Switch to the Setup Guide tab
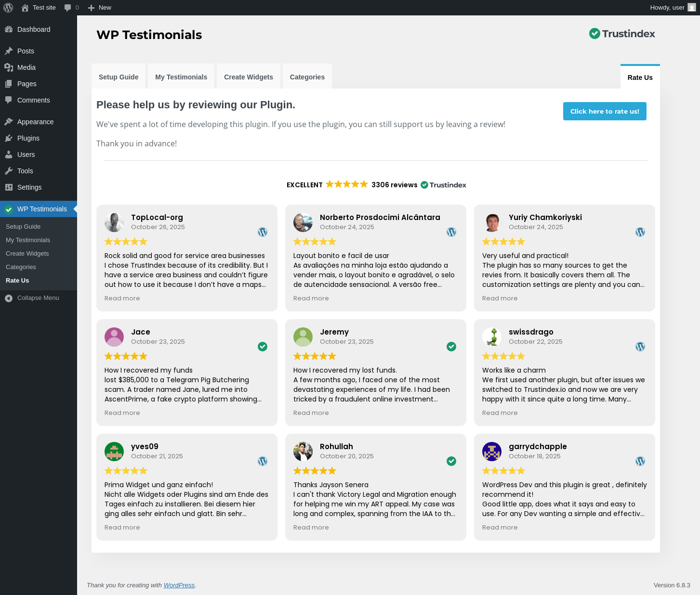Image resolution: width=700 pixels, height=595 pixels. (119, 77)
